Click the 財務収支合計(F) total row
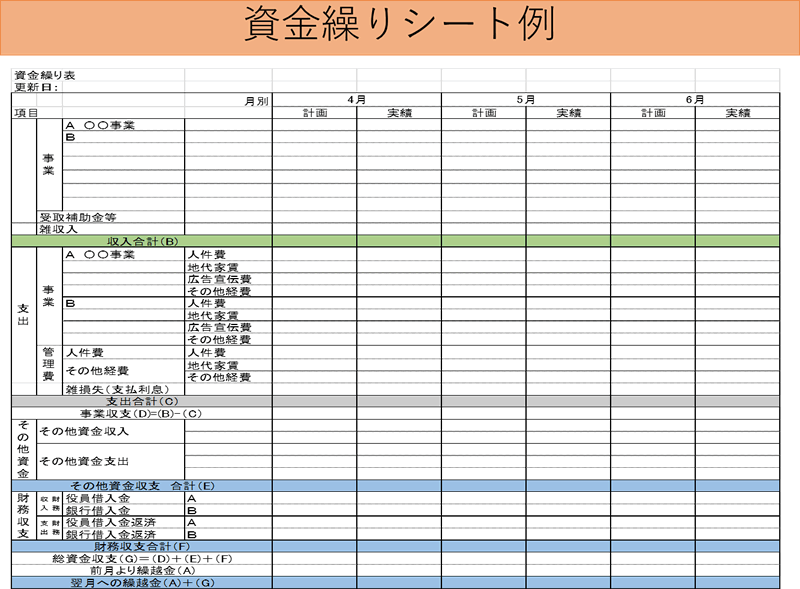 tap(142, 546)
